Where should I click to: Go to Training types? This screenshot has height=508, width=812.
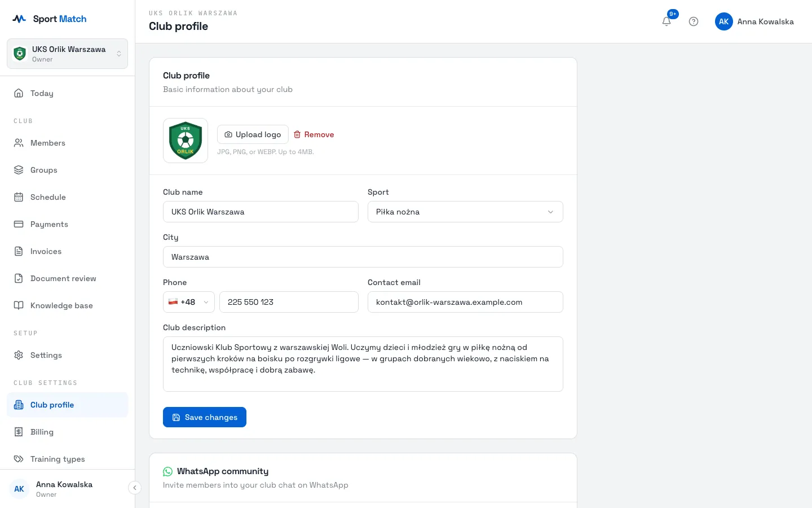pyautogui.click(x=68, y=459)
